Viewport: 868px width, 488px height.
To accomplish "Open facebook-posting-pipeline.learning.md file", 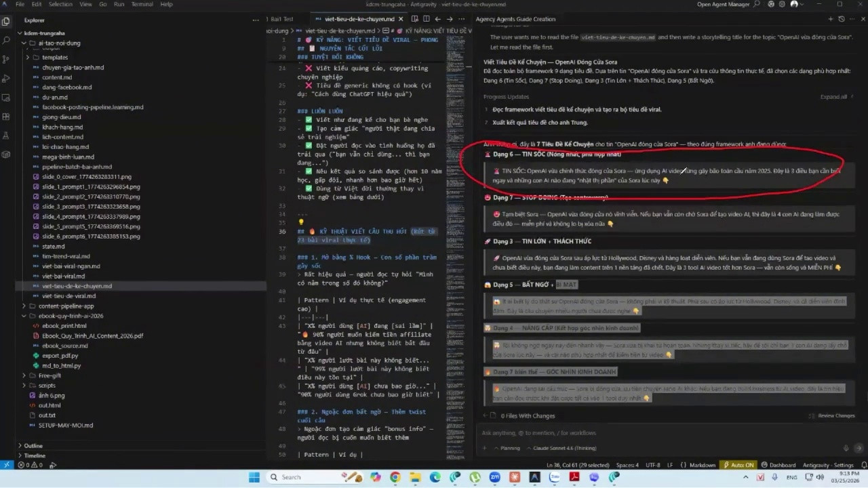I will point(93,107).
